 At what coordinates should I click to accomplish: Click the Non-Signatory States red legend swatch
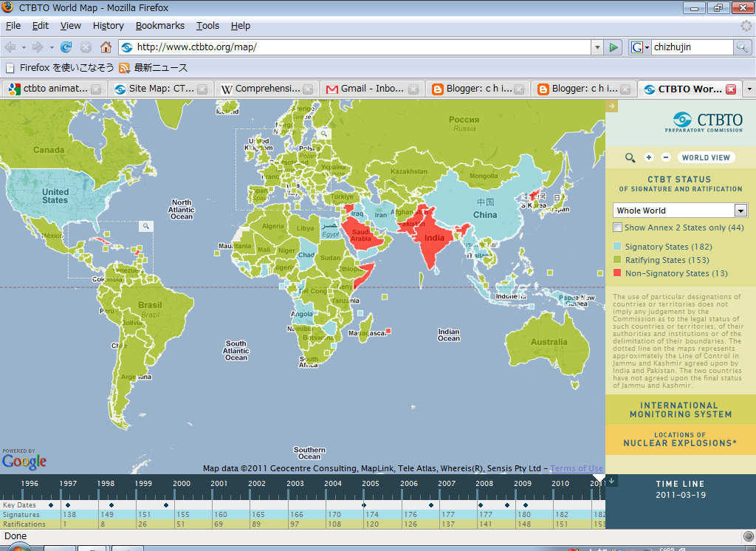(617, 273)
